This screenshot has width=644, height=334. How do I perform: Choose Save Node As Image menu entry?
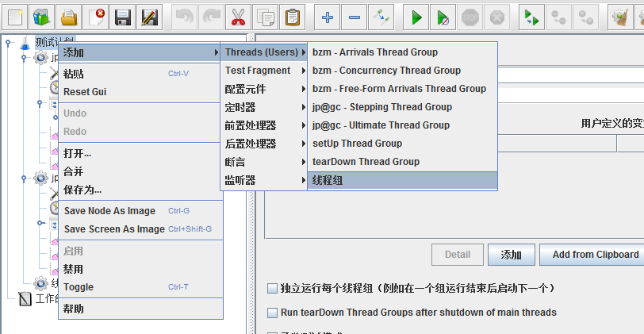(x=114, y=211)
